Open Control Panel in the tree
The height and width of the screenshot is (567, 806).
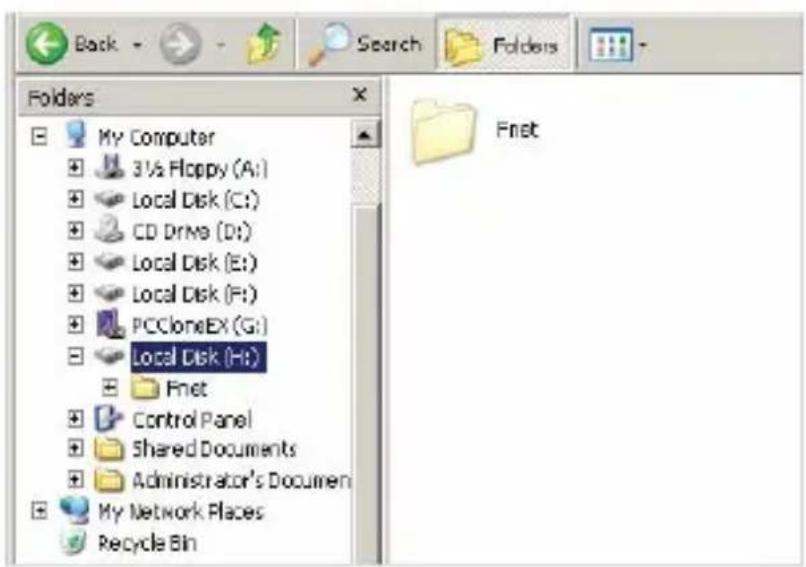192,420
